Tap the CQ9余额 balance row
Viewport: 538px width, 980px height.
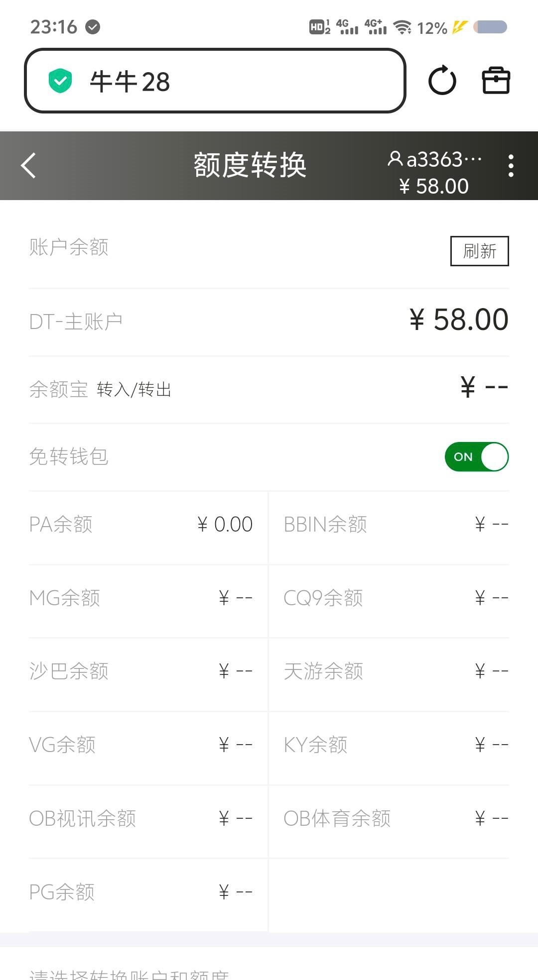(396, 598)
